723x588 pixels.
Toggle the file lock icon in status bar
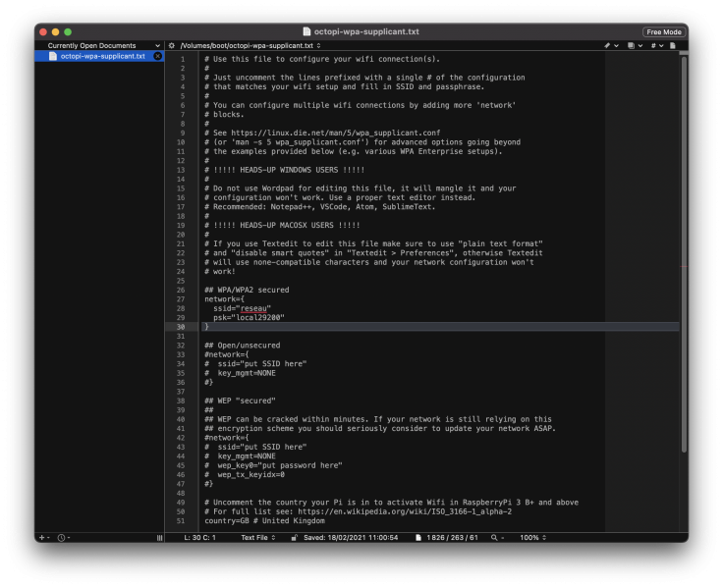point(294,537)
